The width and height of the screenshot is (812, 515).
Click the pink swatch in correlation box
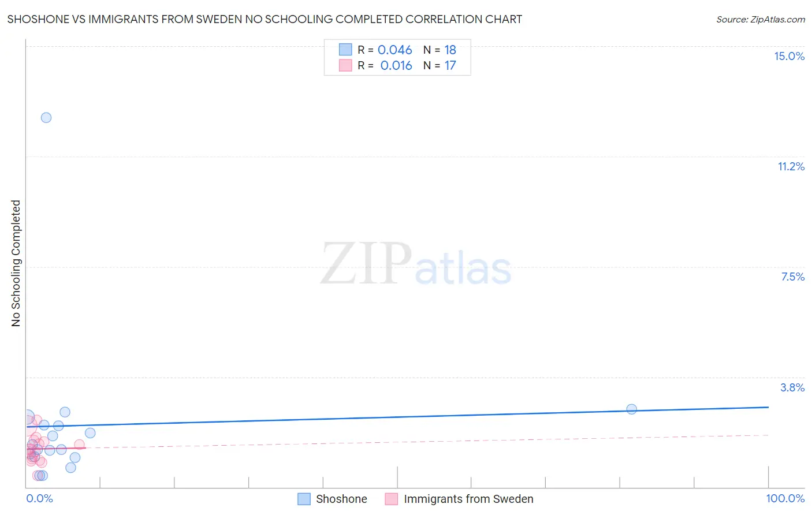click(x=345, y=65)
